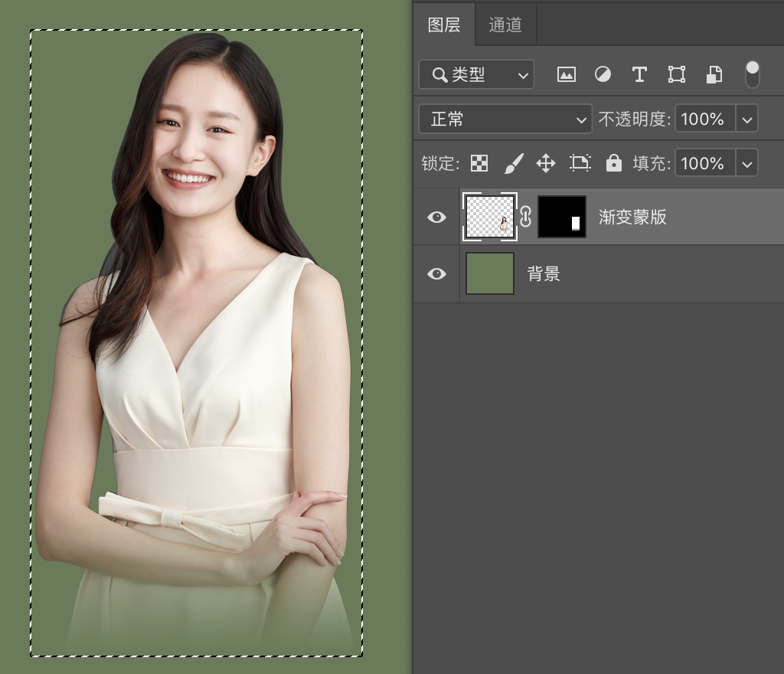Filter layers by pixel image icon
The height and width of the screenshot is (674, 784).
click(566, 74)
